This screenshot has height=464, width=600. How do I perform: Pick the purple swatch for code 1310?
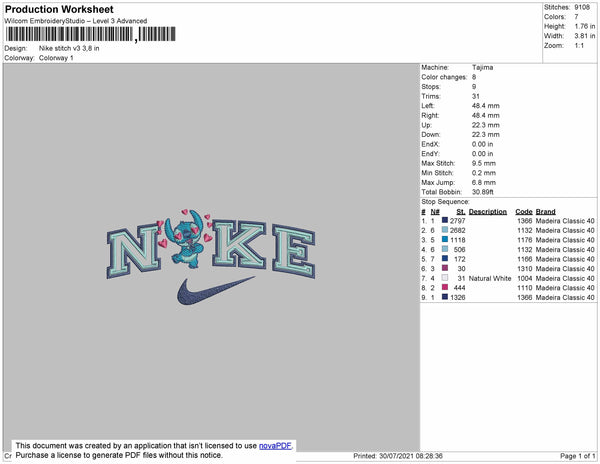pyautogui.click(x=445, y=269)
